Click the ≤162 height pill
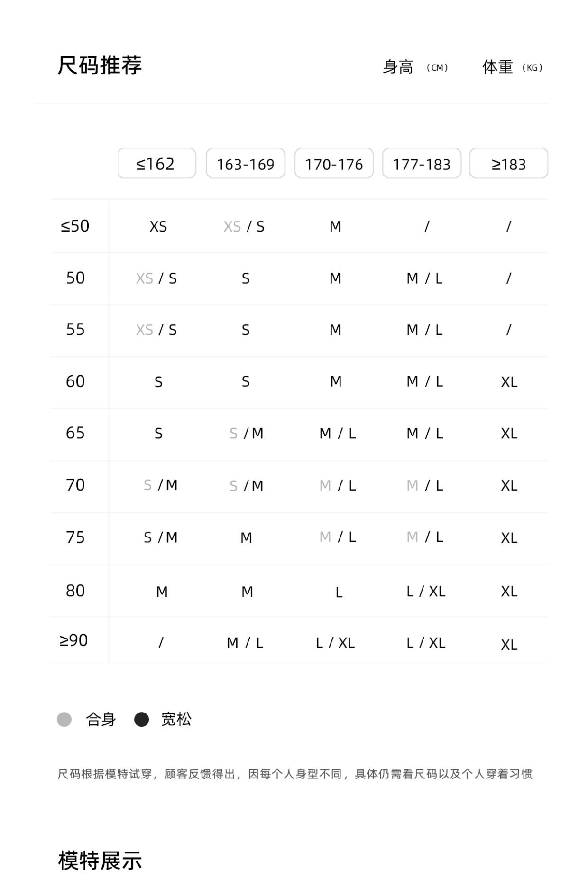This screenshot has width=588, height=889. point(156,164)
